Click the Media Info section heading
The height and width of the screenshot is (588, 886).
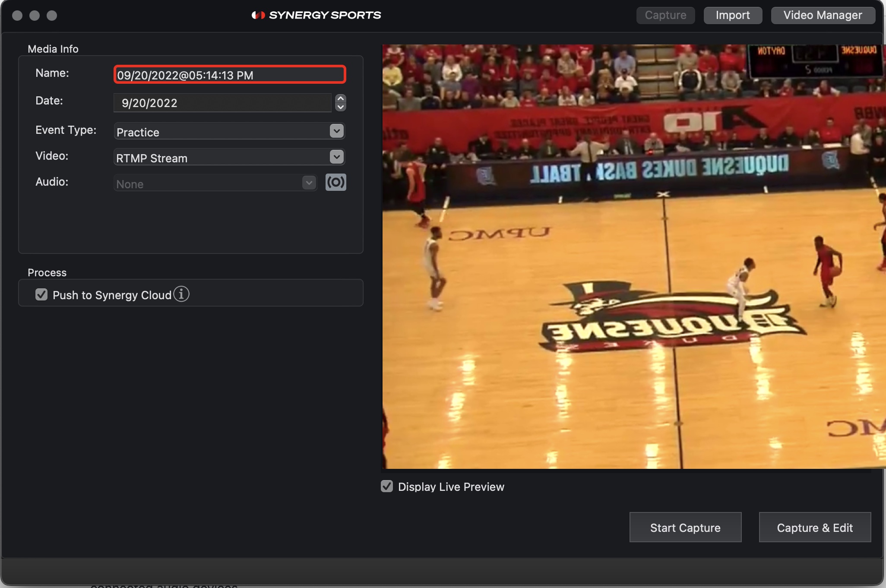point(53,49)
